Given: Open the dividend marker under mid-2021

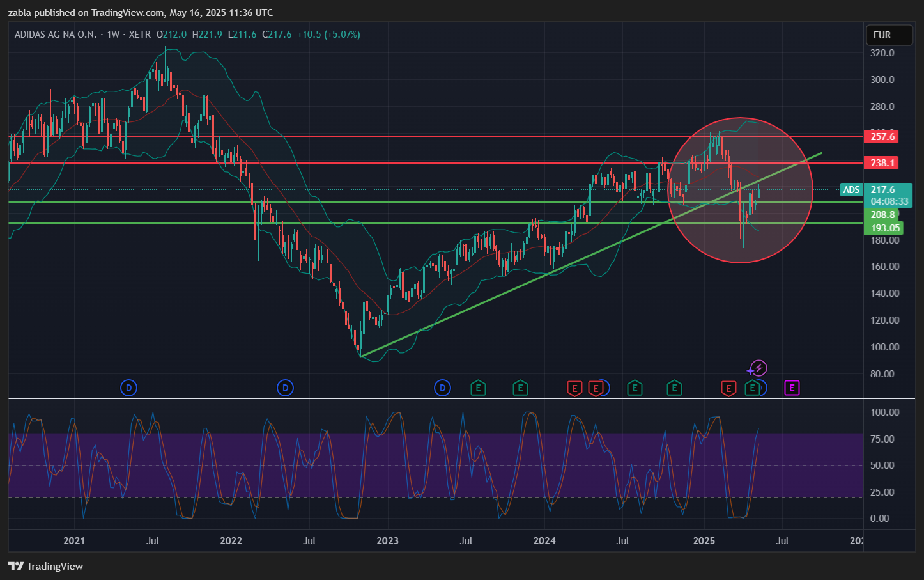Looking at the screenshot, I should 129,388.
